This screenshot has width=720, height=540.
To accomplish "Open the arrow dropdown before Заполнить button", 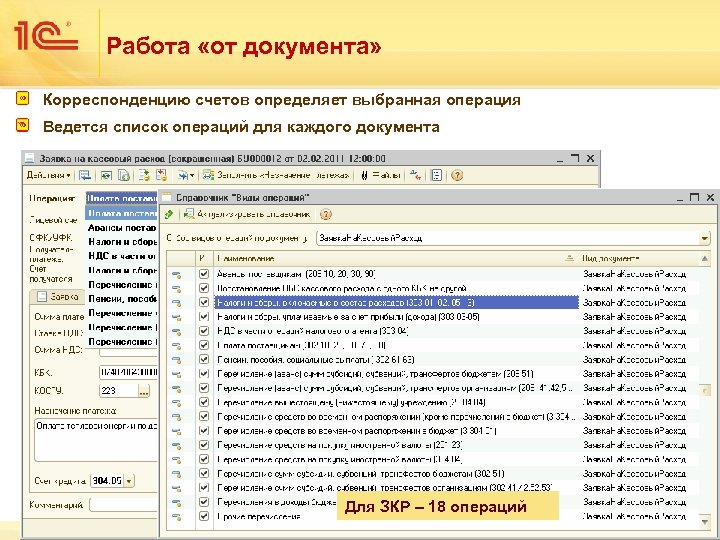I will point(186,175).
